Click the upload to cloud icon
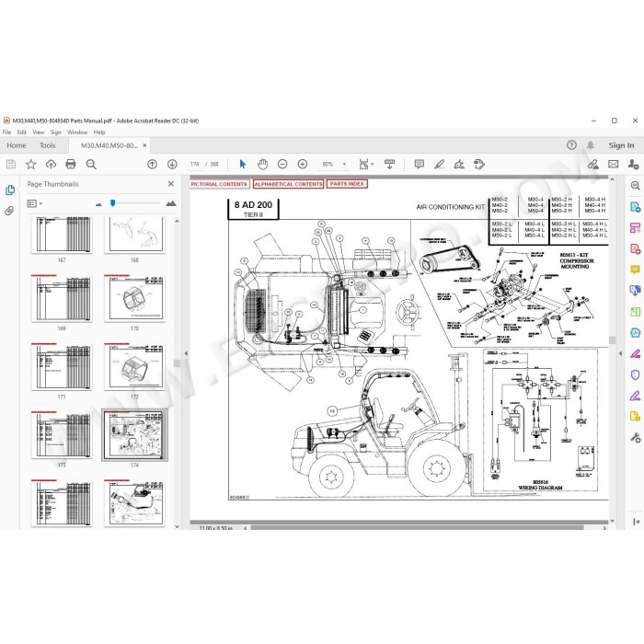This screenshot has height=644, width=644. (x=51, y=165)
